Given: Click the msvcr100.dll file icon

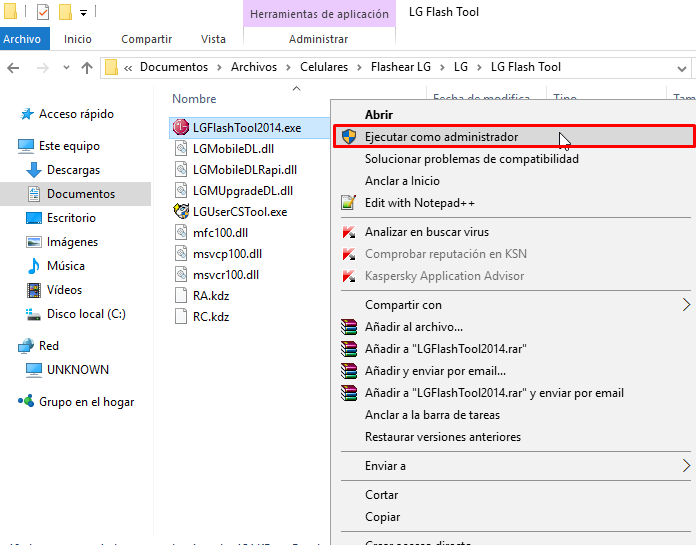Looking at the screenshot, I should click(x=181, y=274).
